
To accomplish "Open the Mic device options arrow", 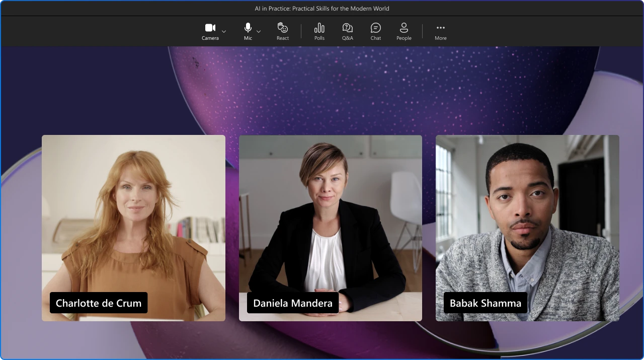I will coord(259,31).
